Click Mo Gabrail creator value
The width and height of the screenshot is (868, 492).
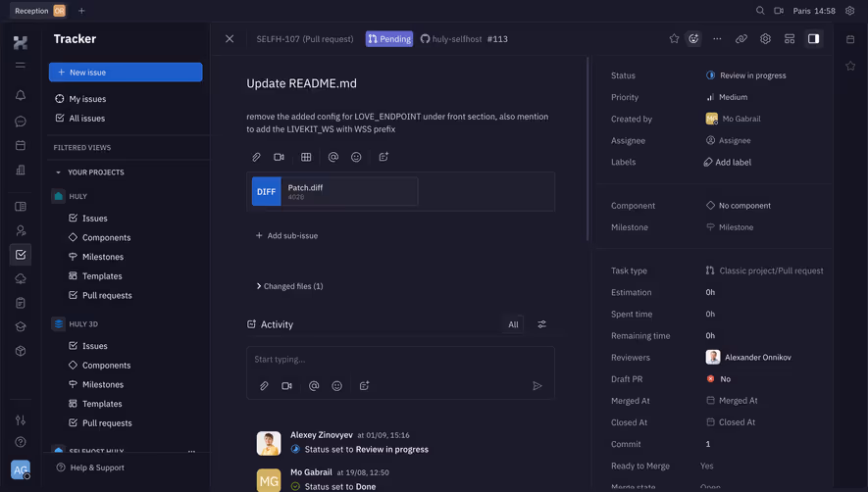point(733,119)
